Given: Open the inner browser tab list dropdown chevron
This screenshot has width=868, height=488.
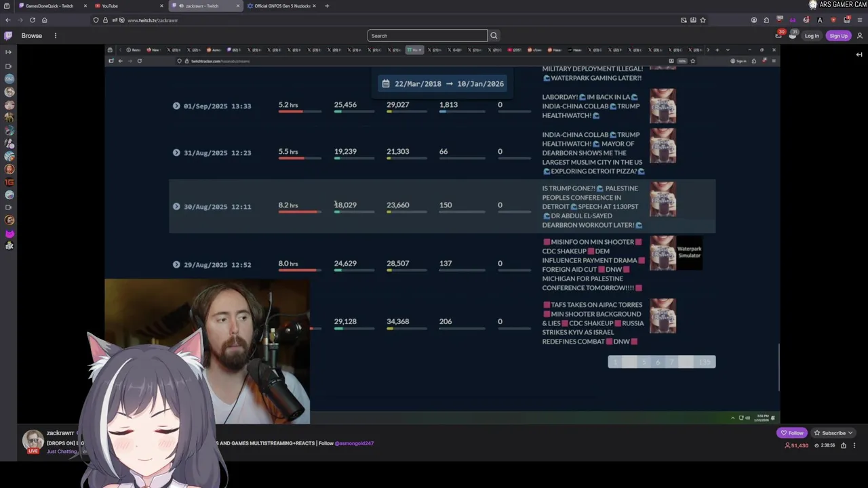Looking at the screenshot, I should 728,49.
